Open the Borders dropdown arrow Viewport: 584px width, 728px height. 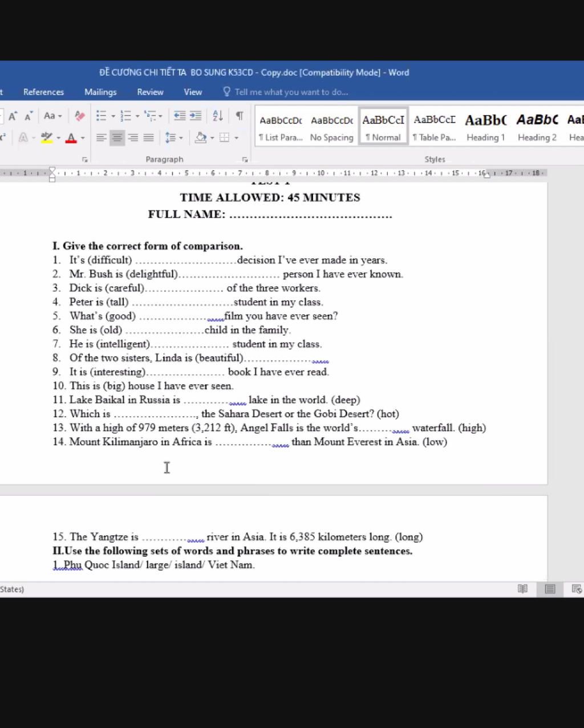(236, 138)
